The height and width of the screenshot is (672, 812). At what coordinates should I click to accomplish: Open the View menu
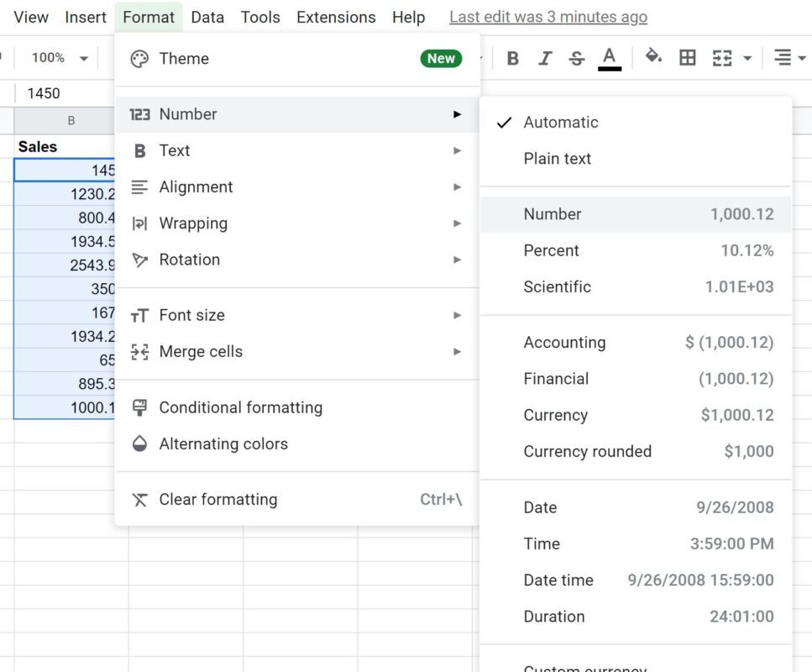31,17
